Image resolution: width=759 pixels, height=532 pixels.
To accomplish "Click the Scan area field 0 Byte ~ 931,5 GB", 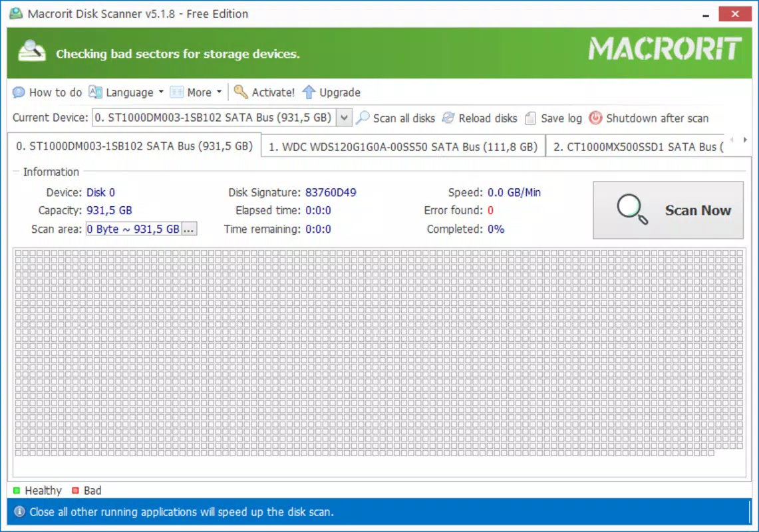I will tap(134, 229).
